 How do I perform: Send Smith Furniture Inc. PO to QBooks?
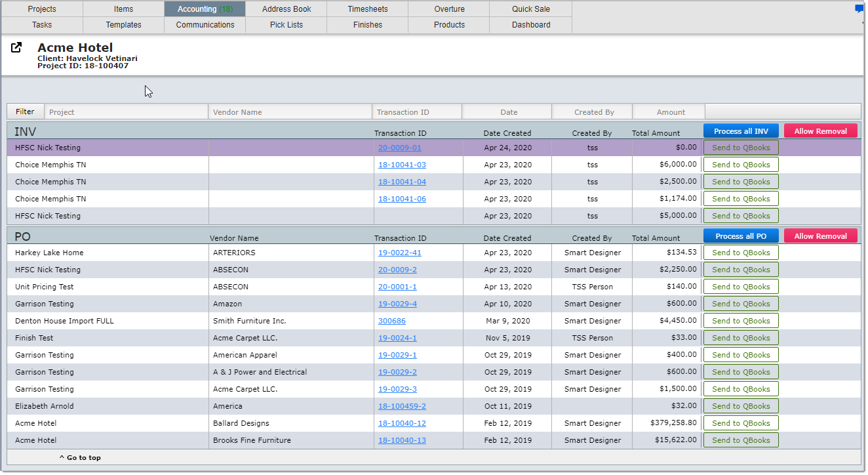741,321
